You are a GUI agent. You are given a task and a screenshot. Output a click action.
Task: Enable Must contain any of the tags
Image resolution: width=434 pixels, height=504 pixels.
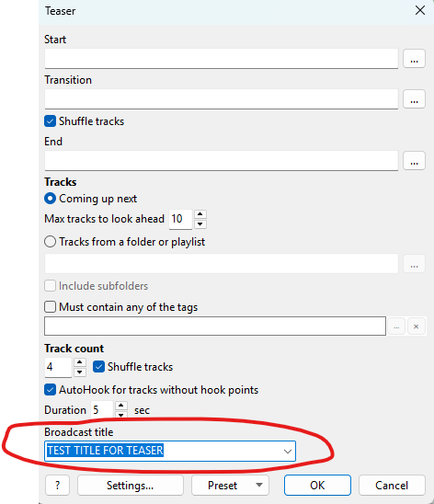tap(51, 306)
